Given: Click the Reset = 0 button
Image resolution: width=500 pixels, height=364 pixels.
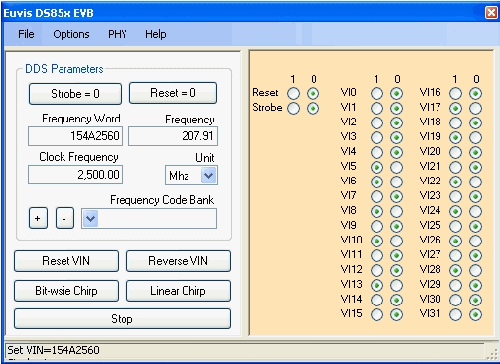Looking at the screenshot, I should point(173,93).
